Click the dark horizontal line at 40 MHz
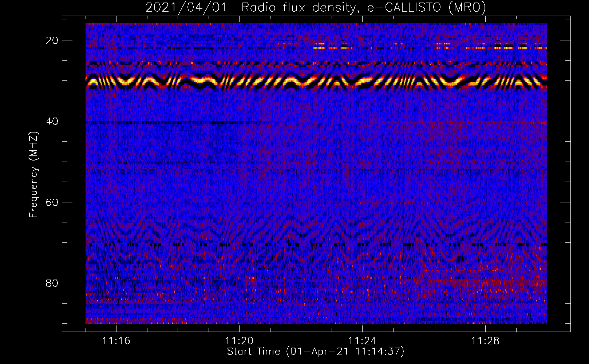Screen dimensions: 589x364 [x=164, y=123]
